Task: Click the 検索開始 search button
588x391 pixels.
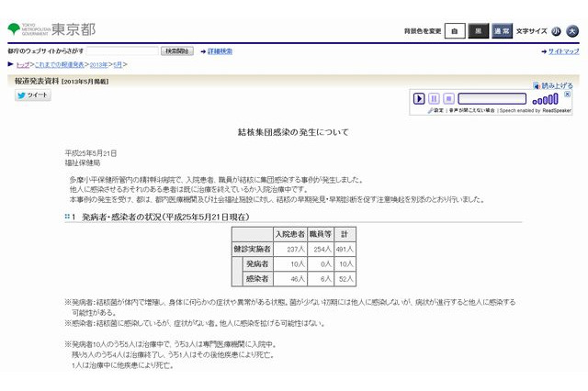Action: coord(177,50)
